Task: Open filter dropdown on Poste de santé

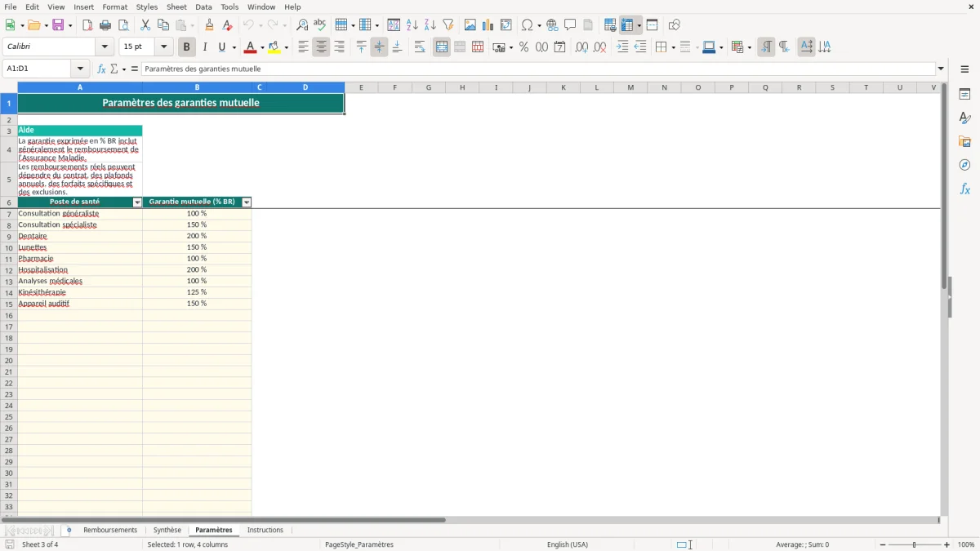Action: coord(137,202)
